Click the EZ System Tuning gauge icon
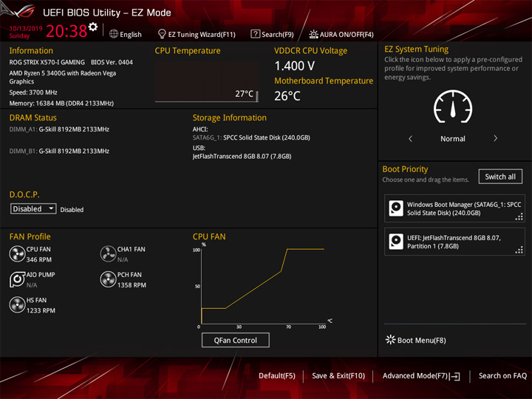532x399 pixels. point(453,106)
